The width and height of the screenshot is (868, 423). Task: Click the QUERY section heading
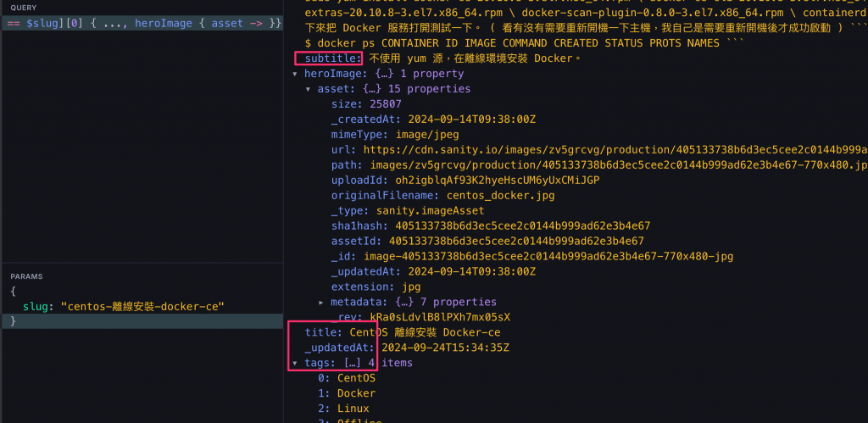[x=23, y=8]
